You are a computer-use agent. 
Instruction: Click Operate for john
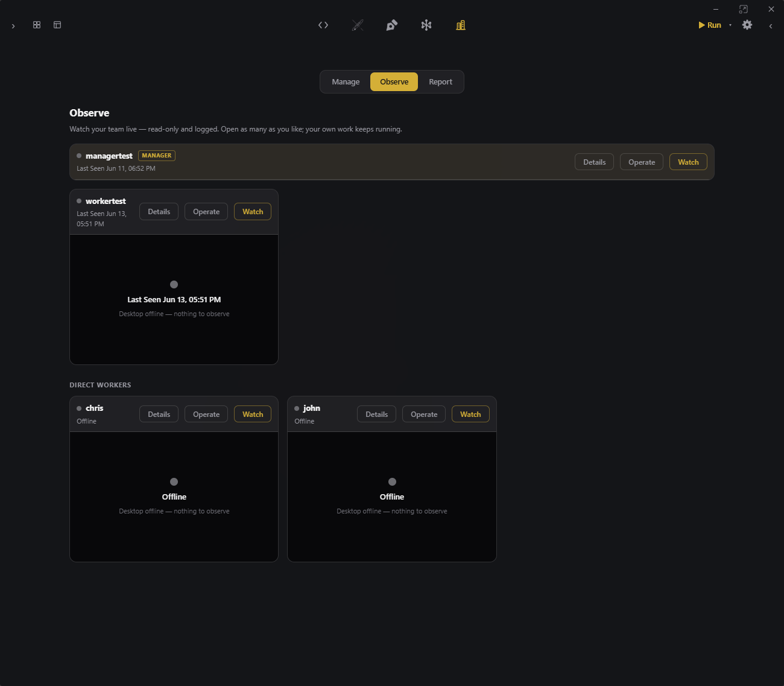[424, 414]
